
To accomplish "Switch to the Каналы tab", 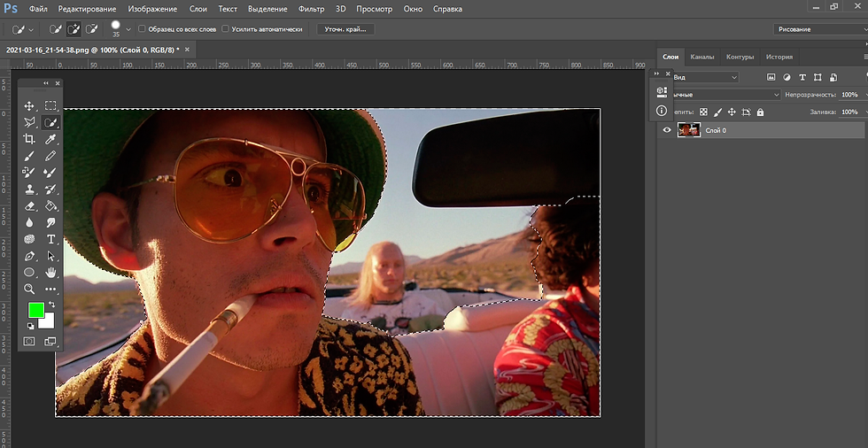I will [701, 57].
